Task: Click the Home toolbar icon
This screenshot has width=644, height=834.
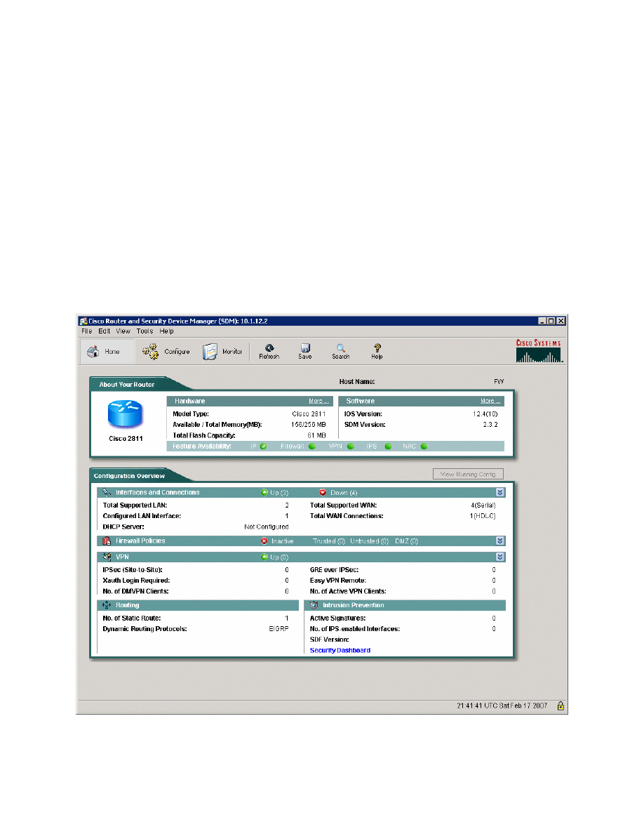Action: point(93,351)
